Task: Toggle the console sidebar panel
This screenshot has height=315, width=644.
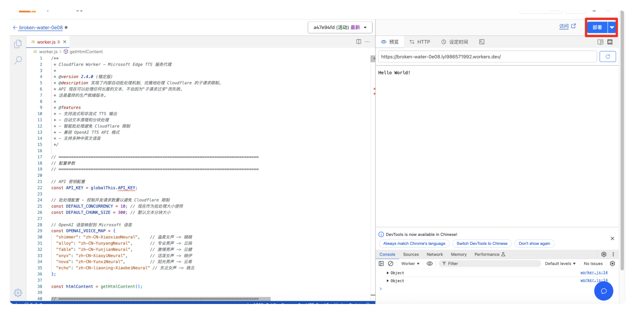Action: 381,264
